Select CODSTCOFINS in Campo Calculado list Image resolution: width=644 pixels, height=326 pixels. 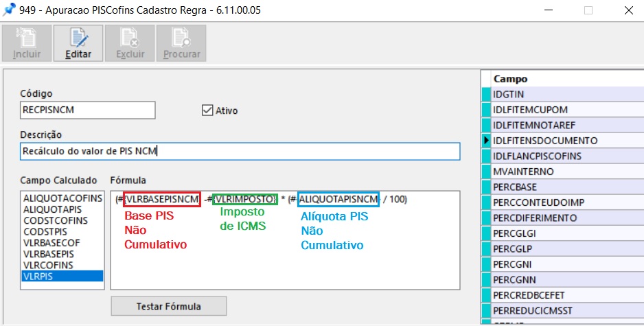click(x=62, y=220)
